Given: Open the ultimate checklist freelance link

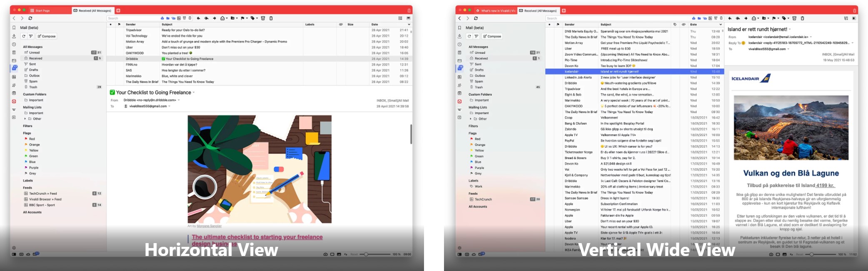Looking at the screenshot, I should coord(257,240).
